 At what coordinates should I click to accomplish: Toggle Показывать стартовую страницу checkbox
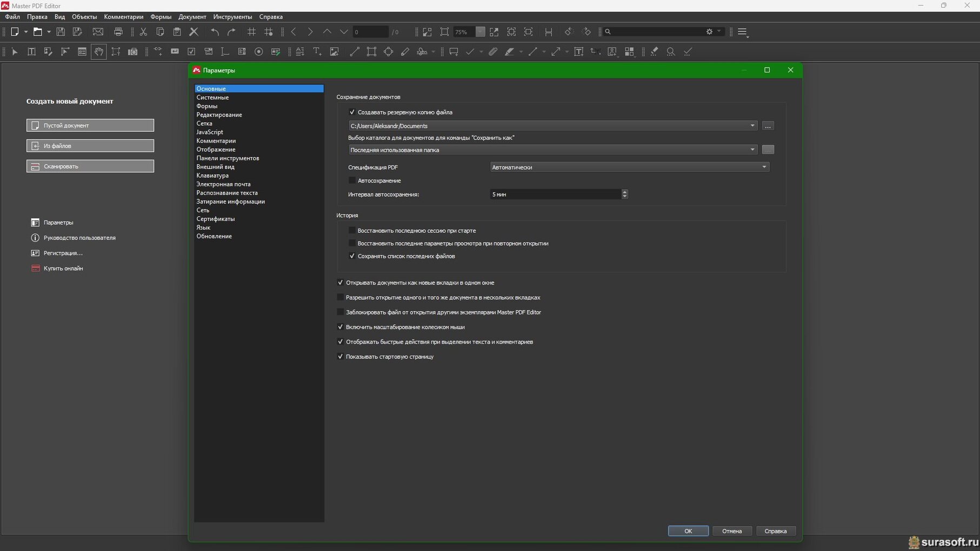point(341,357)
